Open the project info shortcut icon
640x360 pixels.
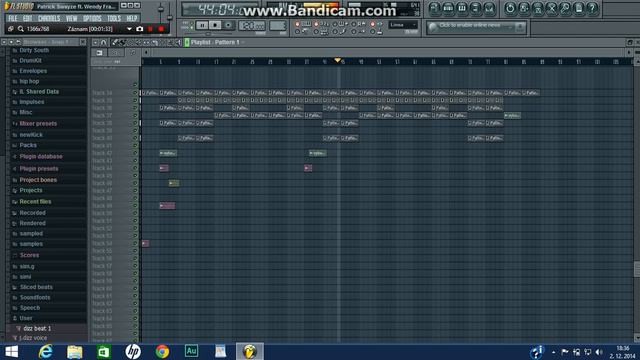pos(579,8)
